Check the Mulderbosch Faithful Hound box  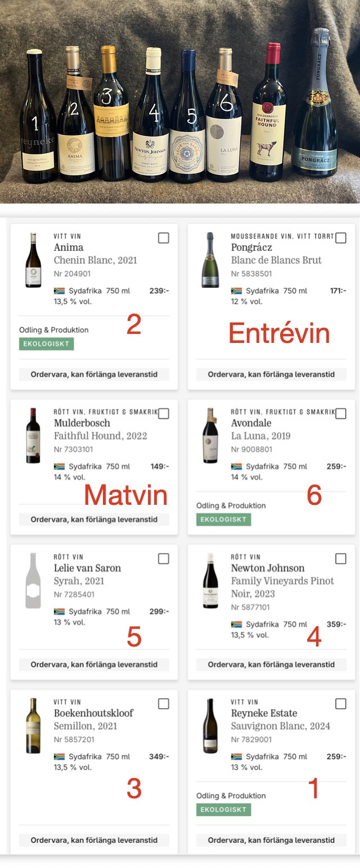coord(164,414)
